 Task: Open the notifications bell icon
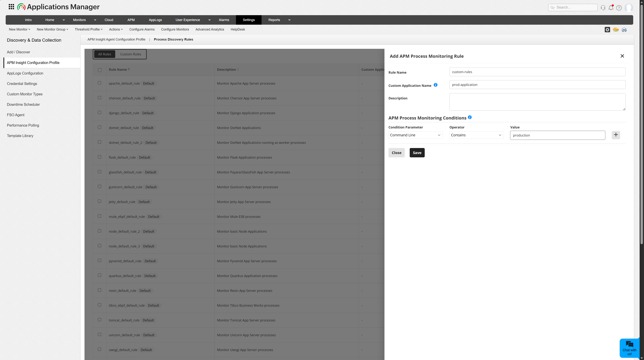coord(611,7)
